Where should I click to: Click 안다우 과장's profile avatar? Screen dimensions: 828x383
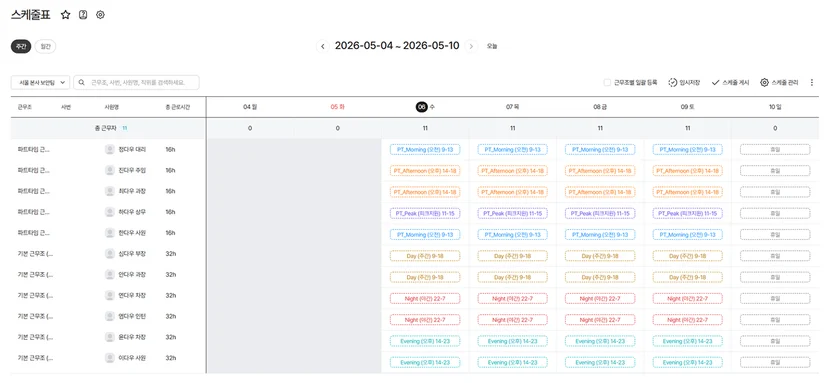pyautogui.click(x=110, y=275)
